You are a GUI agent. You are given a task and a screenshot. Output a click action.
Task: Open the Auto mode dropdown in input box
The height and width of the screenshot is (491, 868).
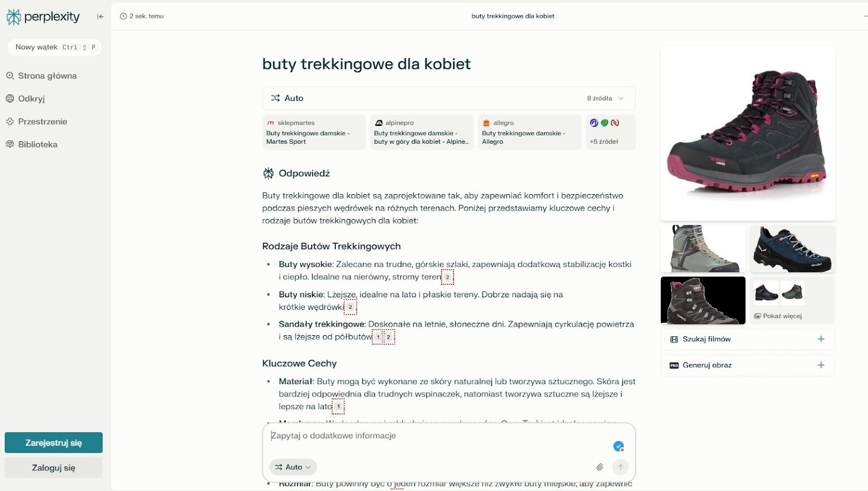(293, 467)
